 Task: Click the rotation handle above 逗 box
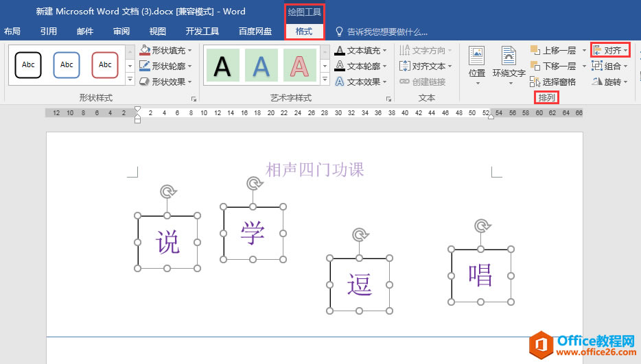(x=360, y=235)
